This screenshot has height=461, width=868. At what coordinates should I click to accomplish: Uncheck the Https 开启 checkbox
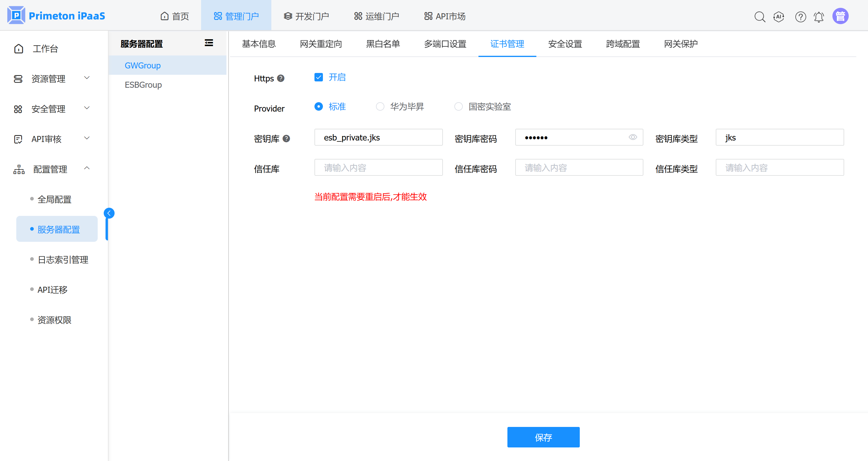click(318, 77)
